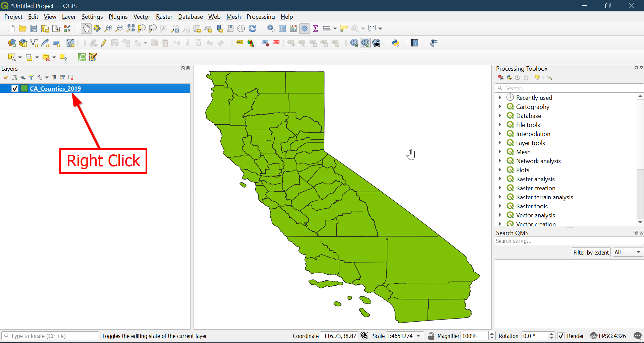This screenshot has width=644, height=343.
Task: Toggle the scale lock icon
Action: pos(431,336)
